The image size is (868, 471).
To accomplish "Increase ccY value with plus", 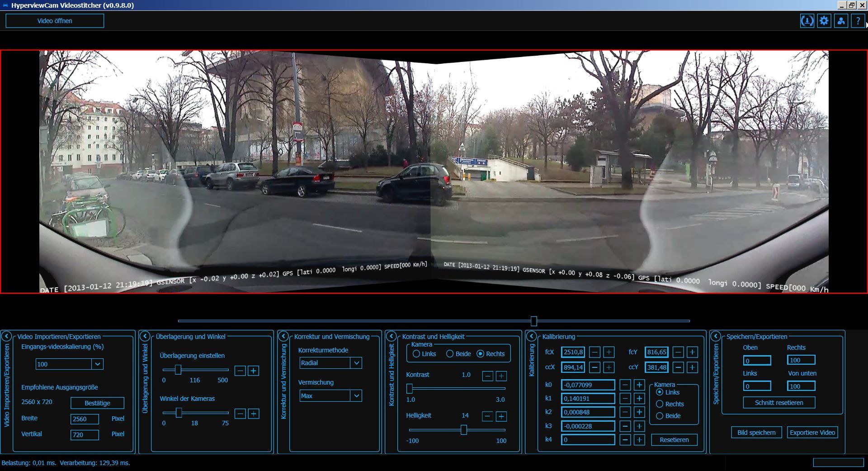I will click(692, 367).
